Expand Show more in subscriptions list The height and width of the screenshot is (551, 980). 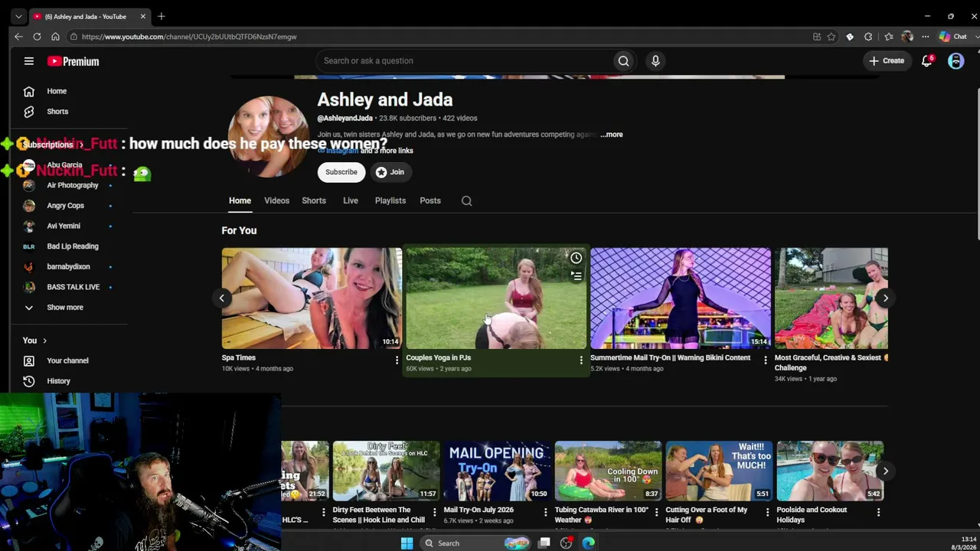coord(64,308)
